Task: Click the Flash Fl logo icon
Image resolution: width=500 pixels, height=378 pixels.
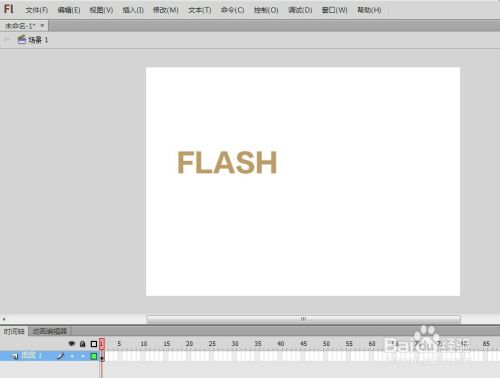Action: (8, 9)
